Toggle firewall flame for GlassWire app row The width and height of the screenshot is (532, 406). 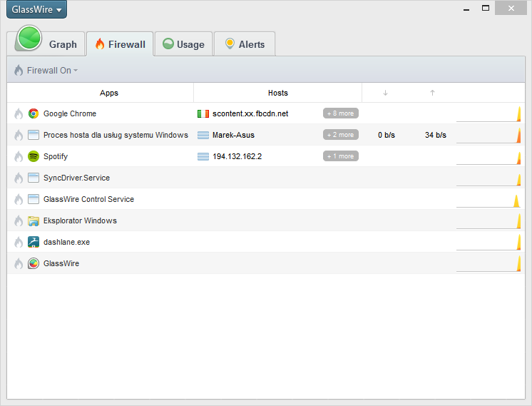pyautogui.click(x=19, y=263)
